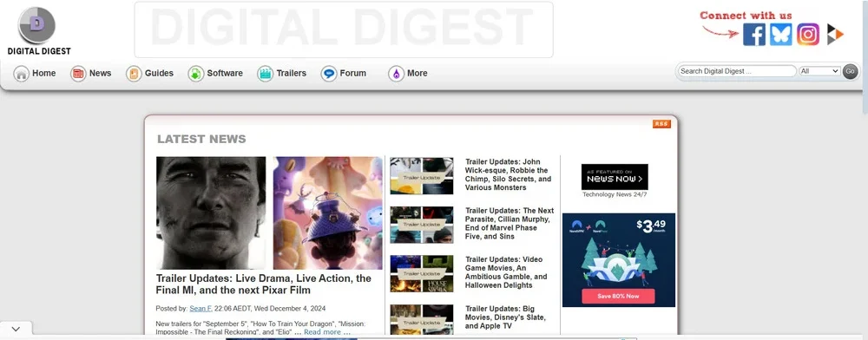The image size is (868, 340).
Task: Click the News icon in navbar
Action: click(78, 74)
